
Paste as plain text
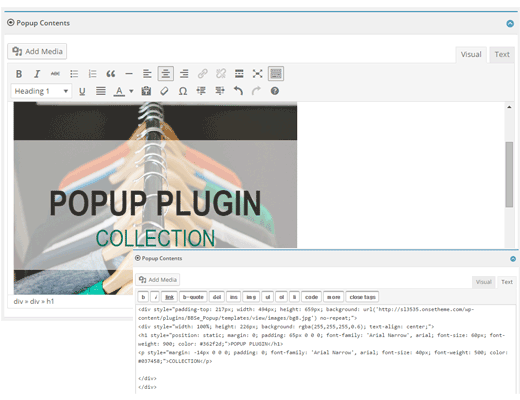coord(146,91)
